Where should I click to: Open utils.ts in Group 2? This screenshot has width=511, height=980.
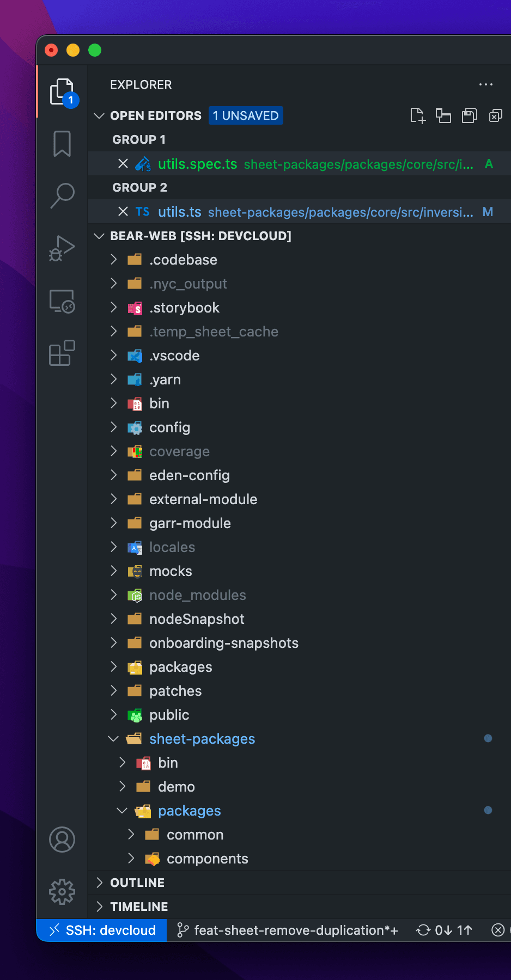180,212
